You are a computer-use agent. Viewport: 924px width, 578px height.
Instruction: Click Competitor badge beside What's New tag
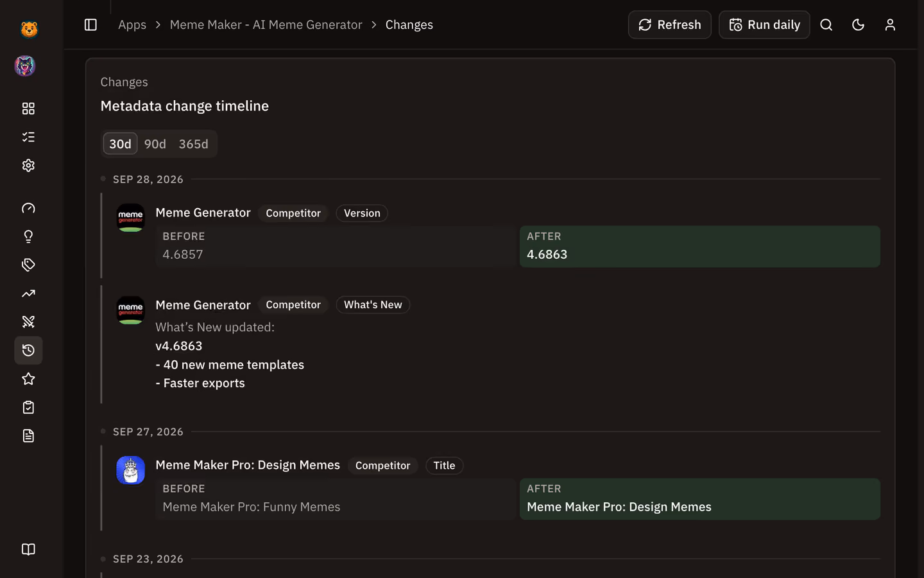293,305
